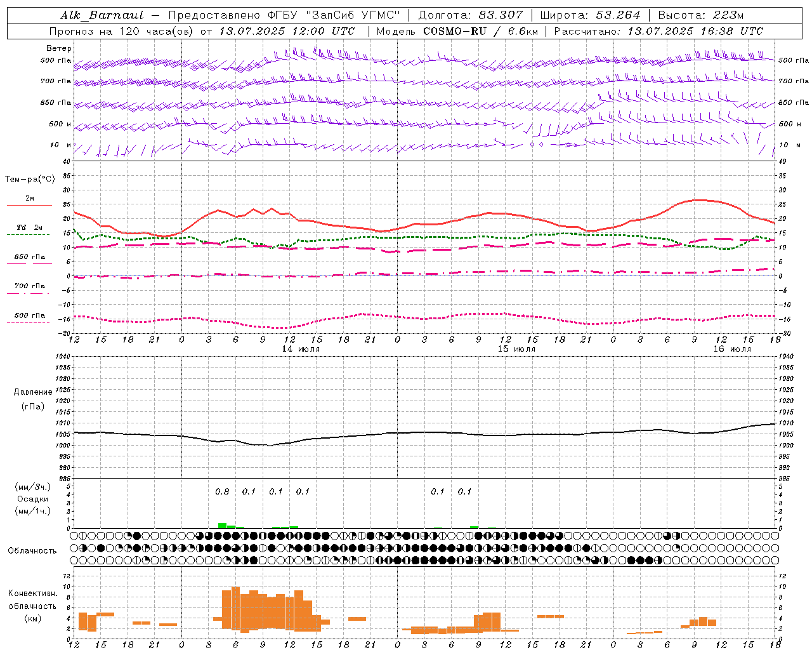Image resolution: width=812 pixels, height=650 pixels.
Task: Click the Облачность panel label
Action: (x=32, y=550)
